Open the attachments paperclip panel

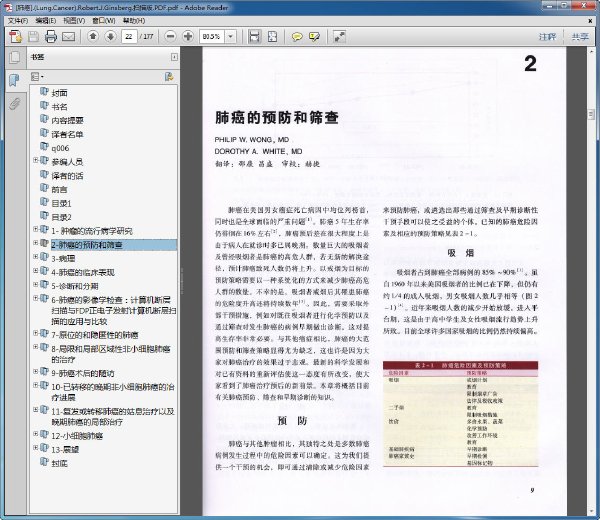(15, 103)
